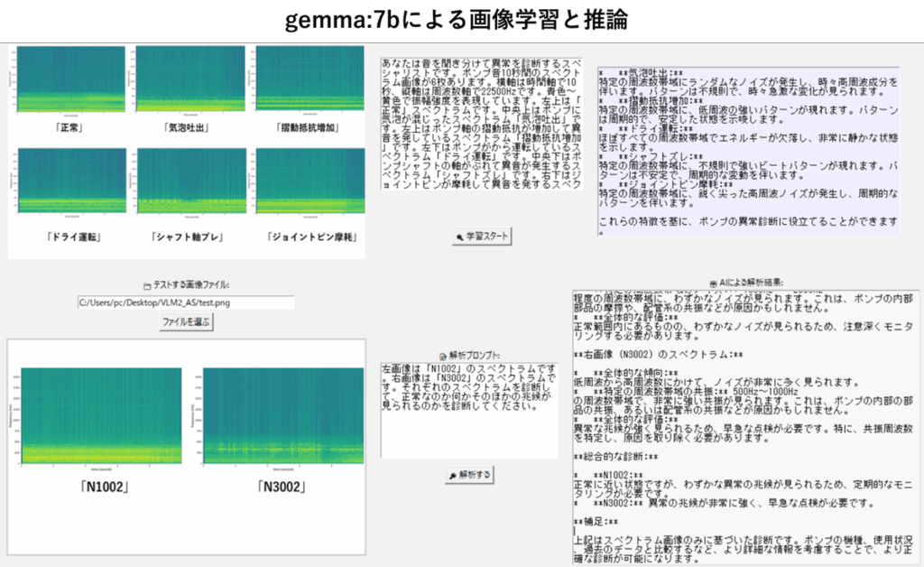924x567 pixels.
Task: Click inside the learning prompt text box
Action: tap(481, 124)
